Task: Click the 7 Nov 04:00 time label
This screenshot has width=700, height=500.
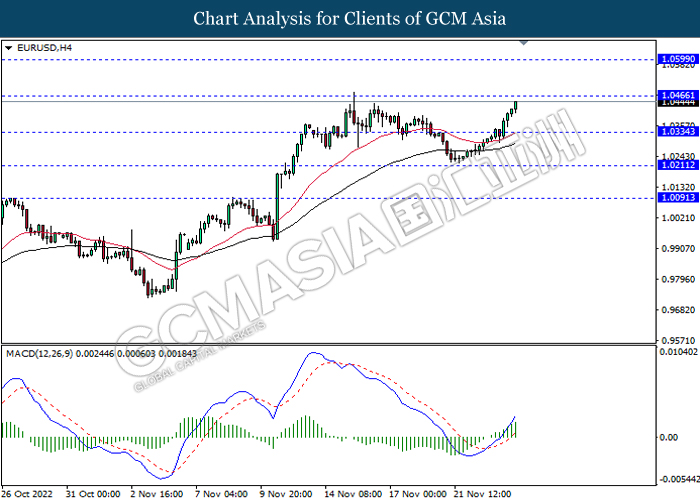Action: coord(221,494)
